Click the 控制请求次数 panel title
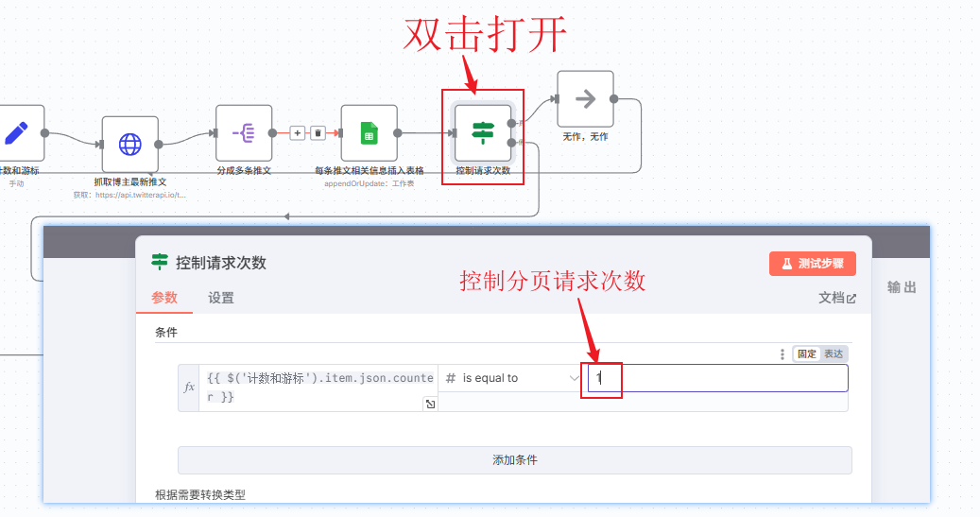 click(220, 263)
